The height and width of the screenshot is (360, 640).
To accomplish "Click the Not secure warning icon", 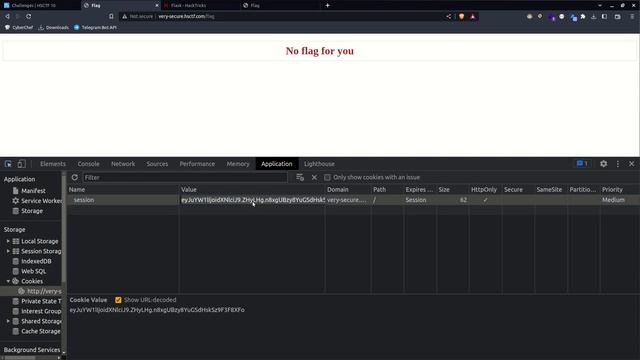I will (124, 16).
